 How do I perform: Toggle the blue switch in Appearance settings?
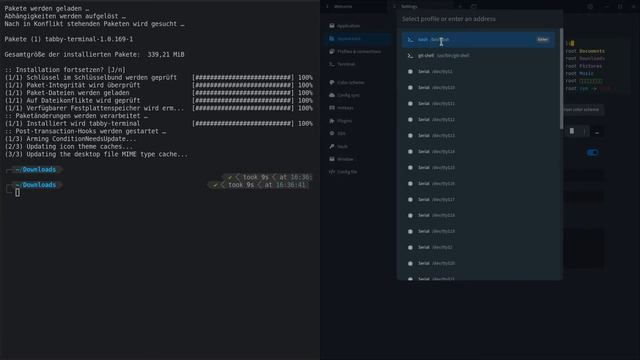click(593, 153)
